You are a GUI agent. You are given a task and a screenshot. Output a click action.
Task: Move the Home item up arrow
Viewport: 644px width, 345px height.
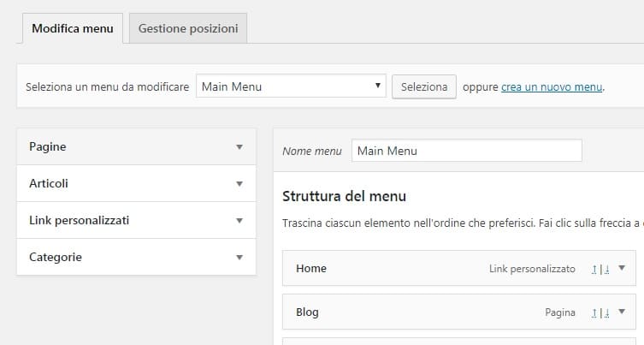click(594, 269)
